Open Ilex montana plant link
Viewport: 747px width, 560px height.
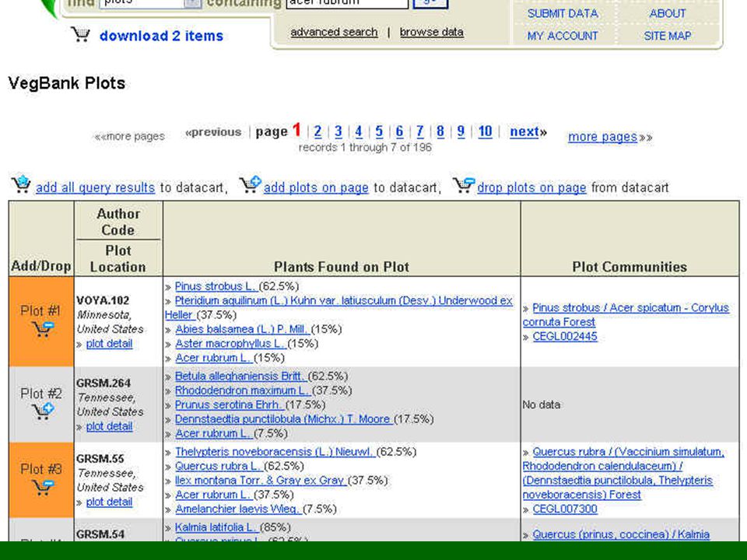[x=261, y=480]
